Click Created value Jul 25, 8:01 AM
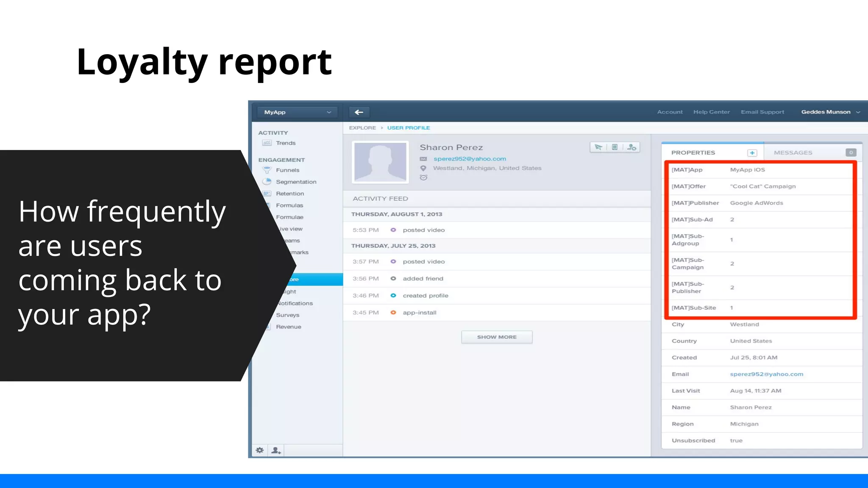868x488 pixels. (x=754, y=358)
